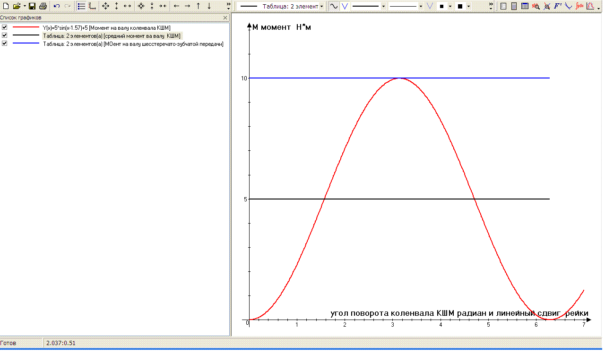This screenshot has width=605, height=364.
Task: Click the point marker style V icon
Action: (x=430, y=6)
